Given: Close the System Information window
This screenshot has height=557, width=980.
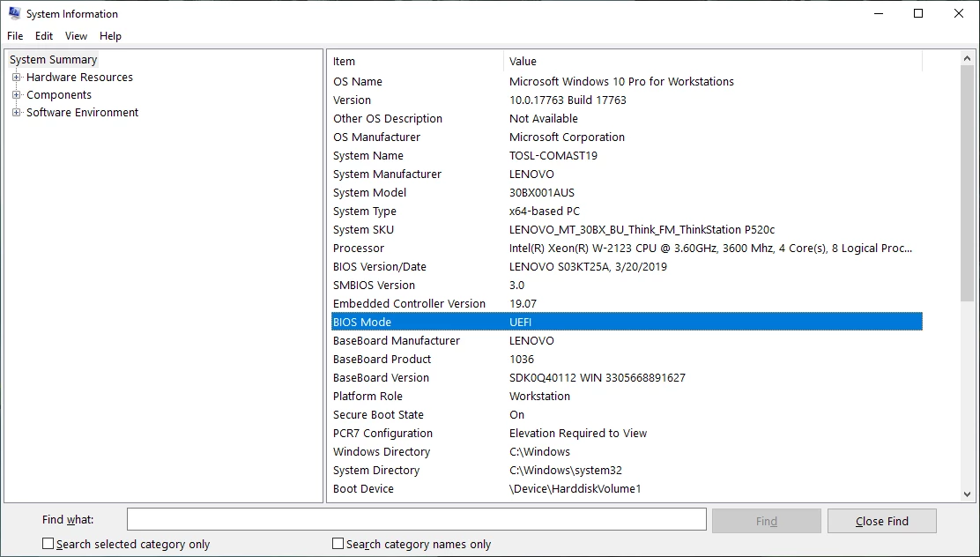Looking at the screenshot, I should [x=959, y=13].
